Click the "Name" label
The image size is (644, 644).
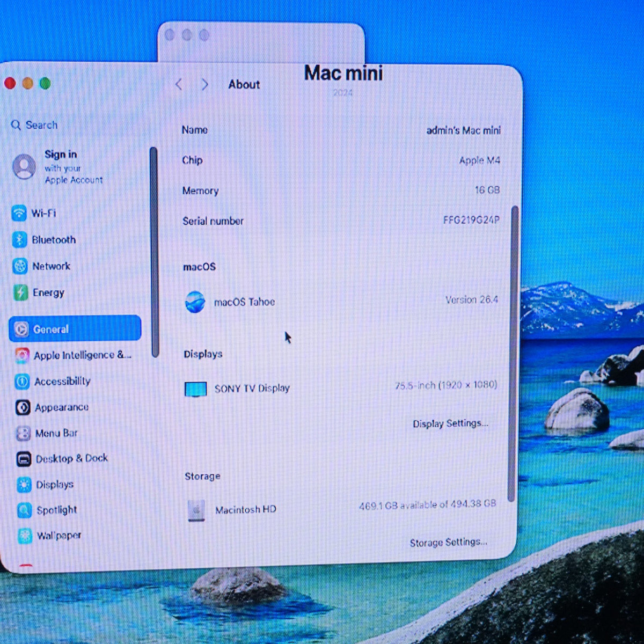(x=194, y=130)
